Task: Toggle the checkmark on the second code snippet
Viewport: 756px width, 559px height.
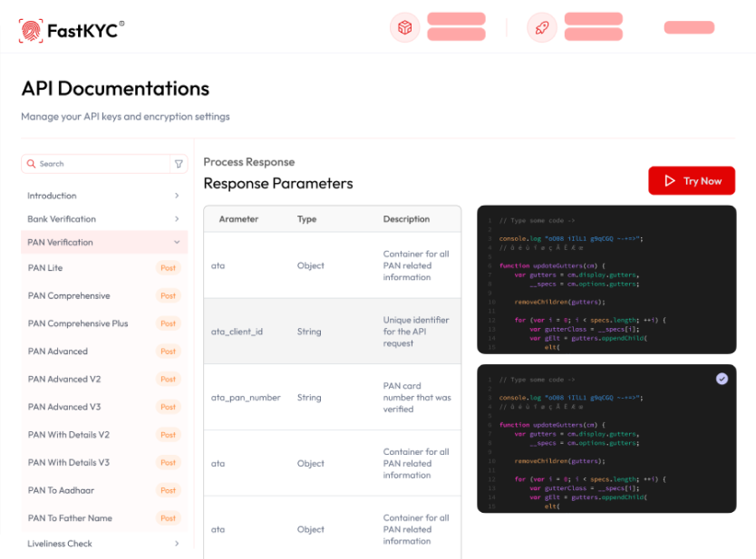Action: pos(722,378)
